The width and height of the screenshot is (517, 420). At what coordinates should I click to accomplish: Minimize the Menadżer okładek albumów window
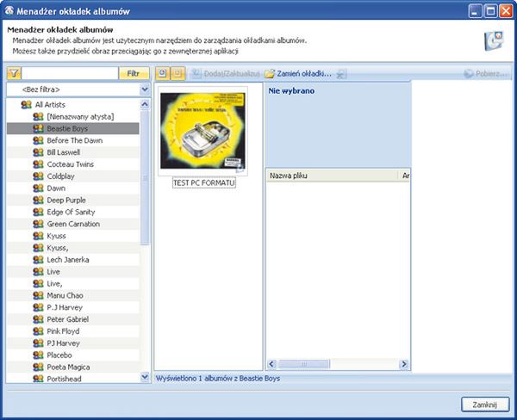pyautogui.click(x=475, y=11)
